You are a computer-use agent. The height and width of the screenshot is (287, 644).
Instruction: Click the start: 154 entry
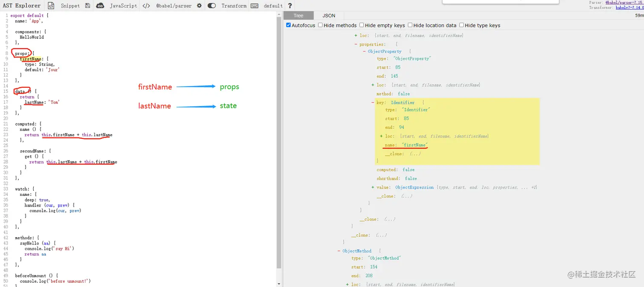pyautogui.click(x=364, y=267)
